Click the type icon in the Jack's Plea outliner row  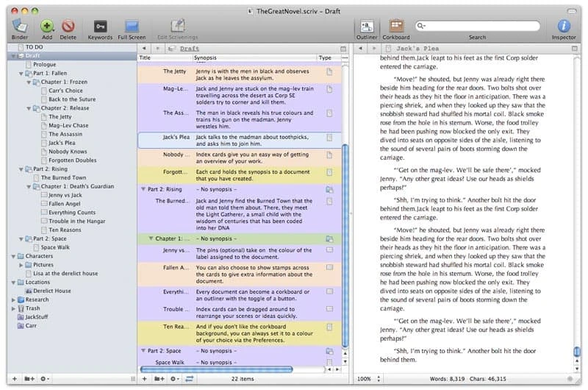(x=329, y=138)
